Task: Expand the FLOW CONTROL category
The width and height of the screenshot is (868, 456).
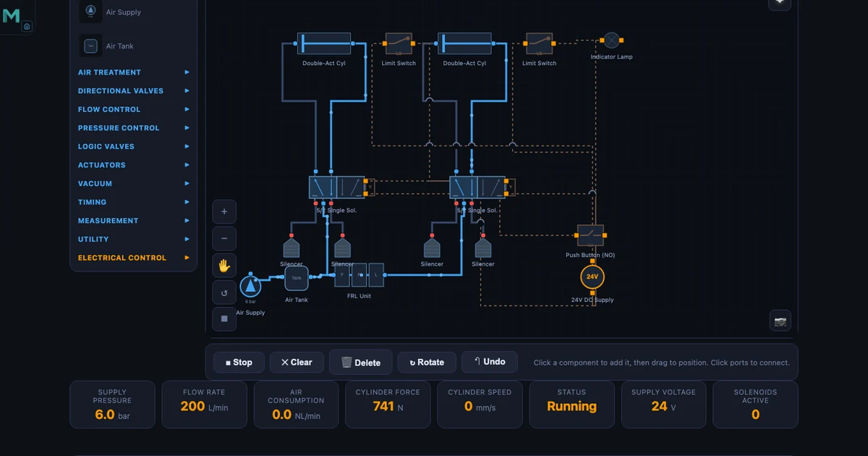Action: 134,109
